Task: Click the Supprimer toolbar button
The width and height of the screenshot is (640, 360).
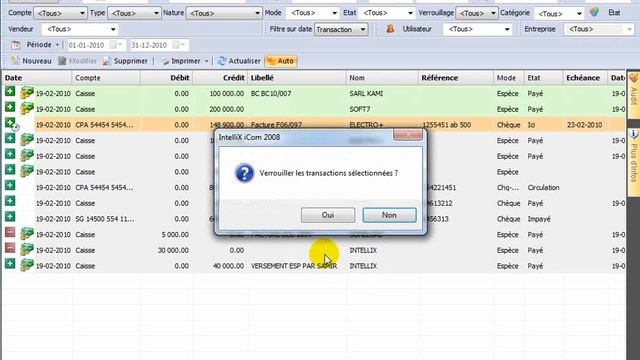Action: pos(125,61)
